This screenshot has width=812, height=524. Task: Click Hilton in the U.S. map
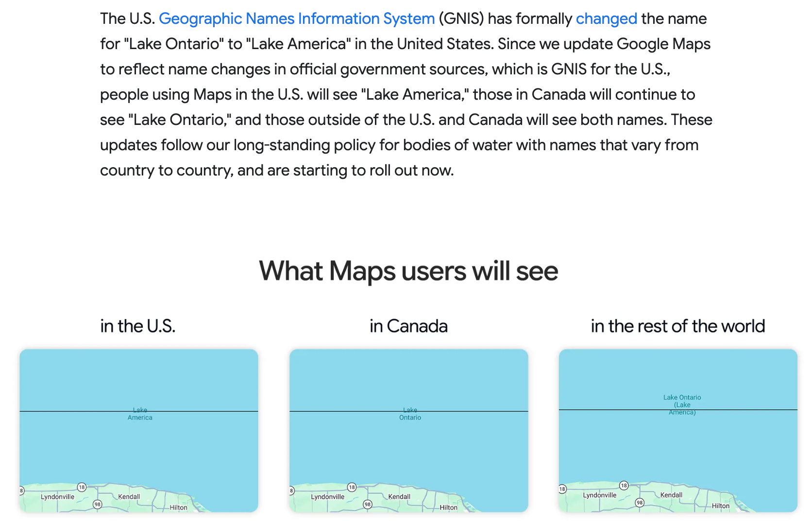click(178, 507)
